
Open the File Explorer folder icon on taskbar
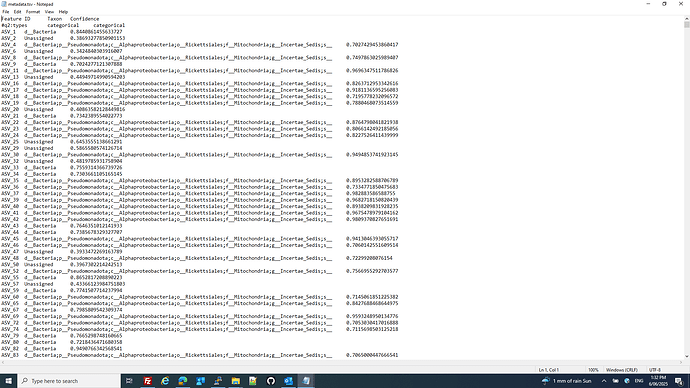pyautogui.click(x=235, y=381)
